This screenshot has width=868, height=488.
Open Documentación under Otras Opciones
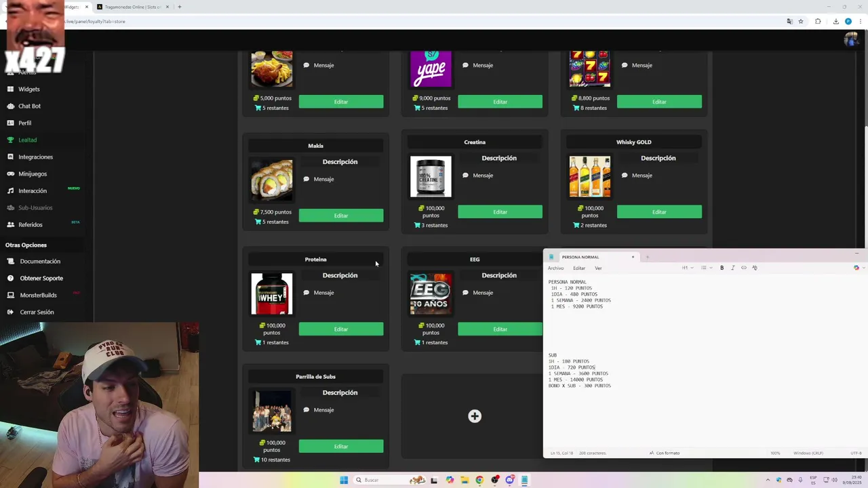point(40,261)
